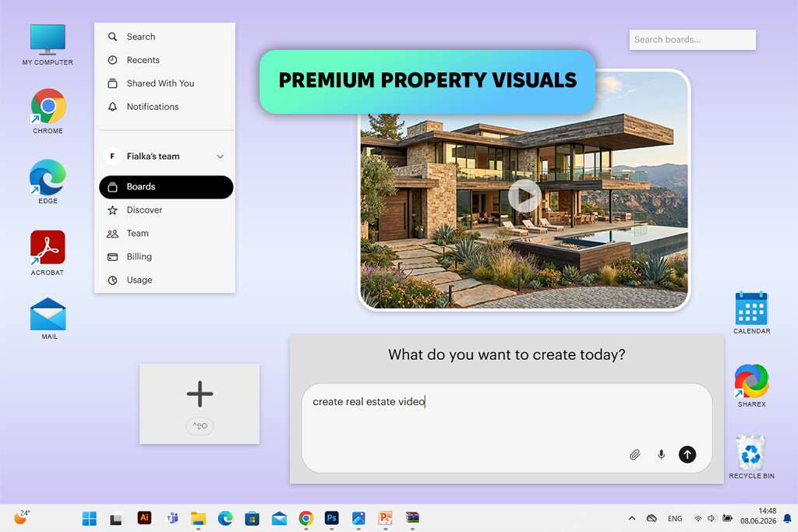Viewport: 798px width, 532px height.
Task: Open the Calendar desktop icon
Action: pos(752,313)
